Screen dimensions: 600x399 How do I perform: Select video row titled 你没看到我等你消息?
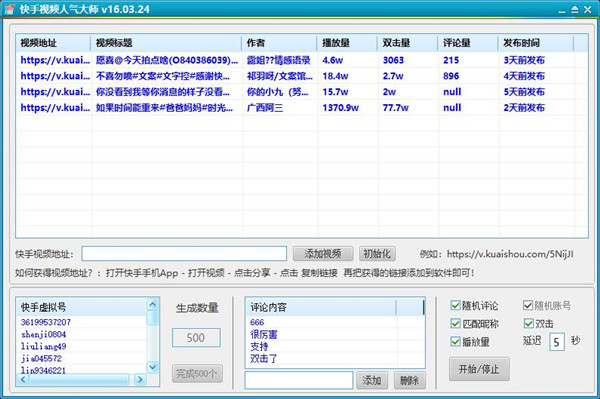(x=302, y=92)
